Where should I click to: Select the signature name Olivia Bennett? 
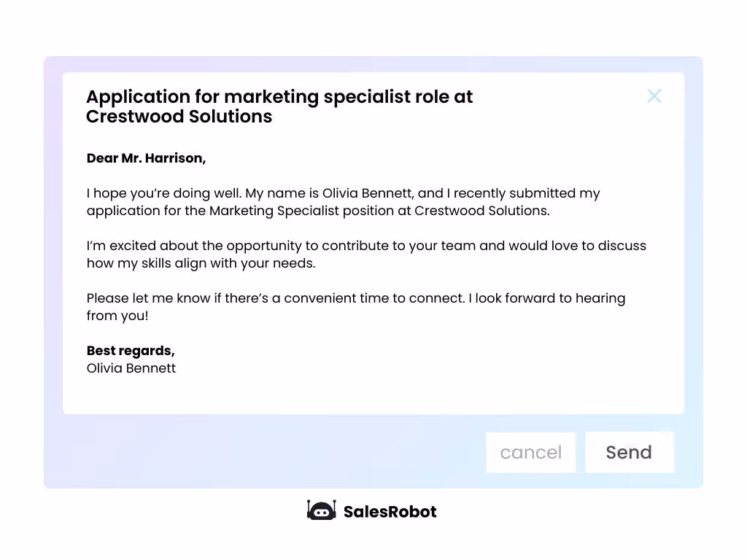pyautogui.click(x=131, y=368)
